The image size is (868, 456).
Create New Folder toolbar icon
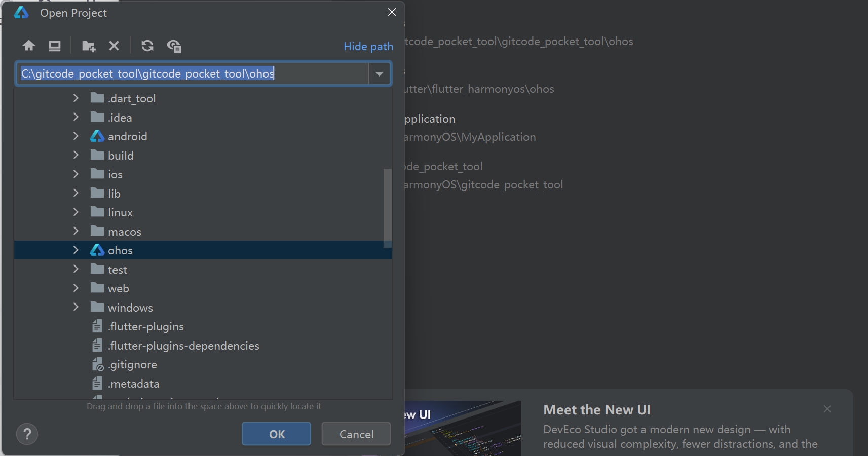point(89,46)
